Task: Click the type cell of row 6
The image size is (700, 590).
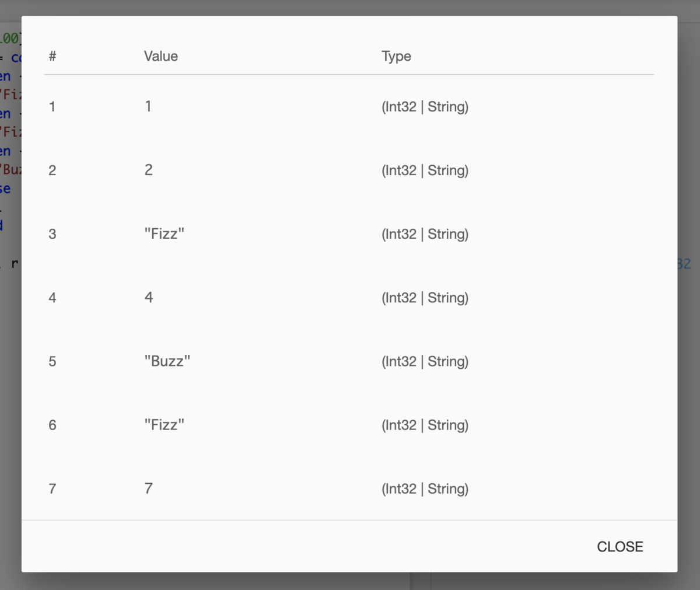Action: [x=425, y=425]
